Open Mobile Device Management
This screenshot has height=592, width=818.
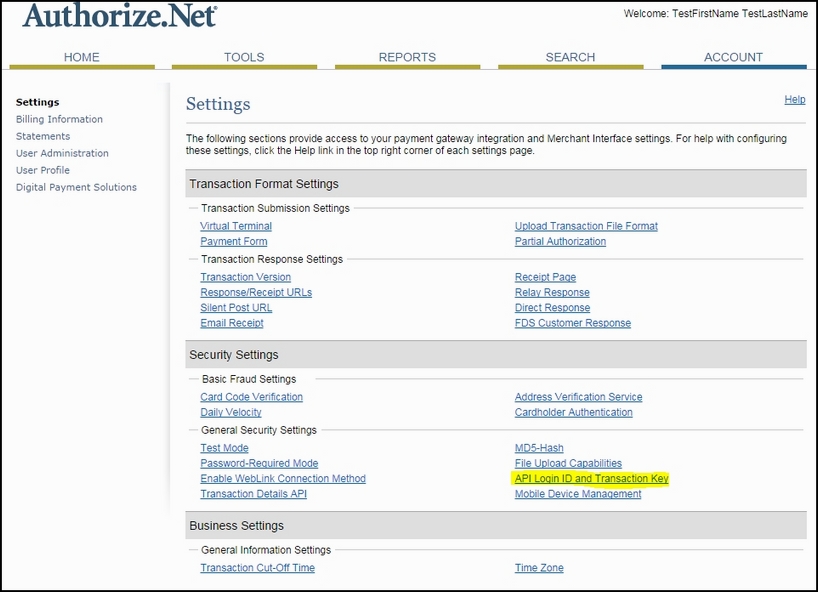pyautogui.click(x=578, y=494)
